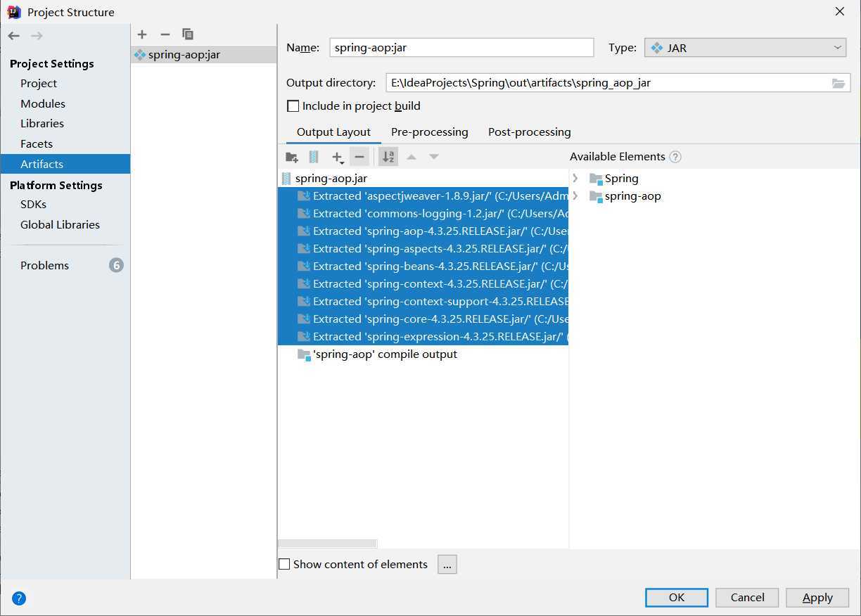Open the help question mark icon

coord(19,598)
